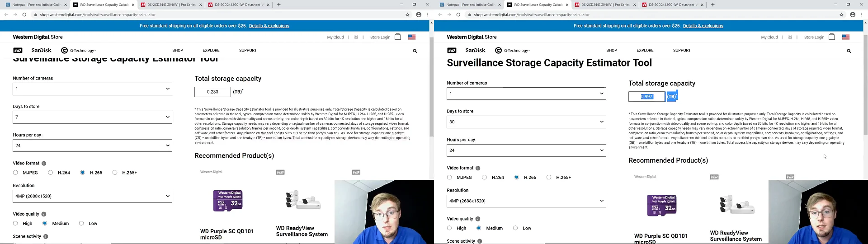Click the Video format info icon in the right window
This screenshot has width=868, height=244.
(x=478, y=168)
